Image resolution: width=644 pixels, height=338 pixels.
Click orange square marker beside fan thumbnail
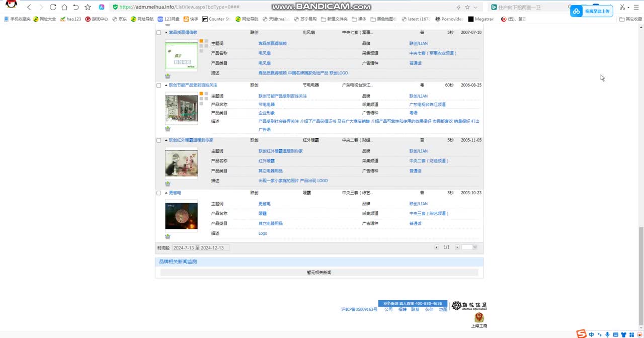tap(201, 41)
